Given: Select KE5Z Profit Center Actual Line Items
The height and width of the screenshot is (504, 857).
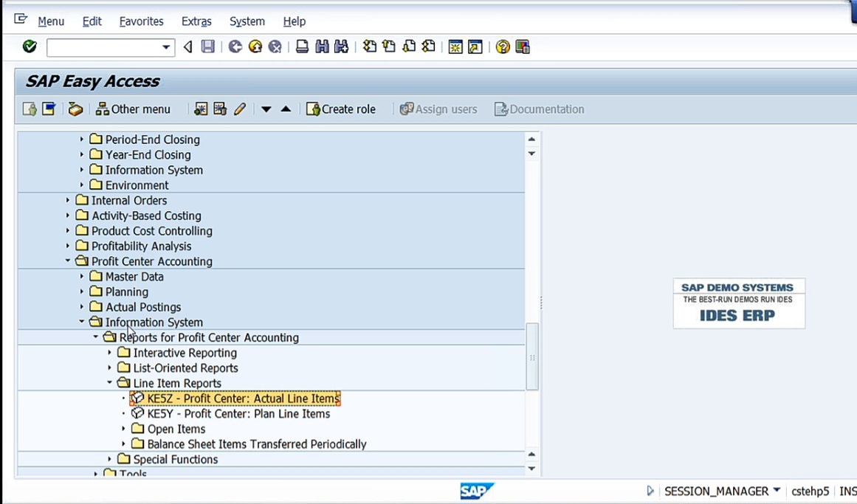Looking at the screenshot, I should [235, 398].
